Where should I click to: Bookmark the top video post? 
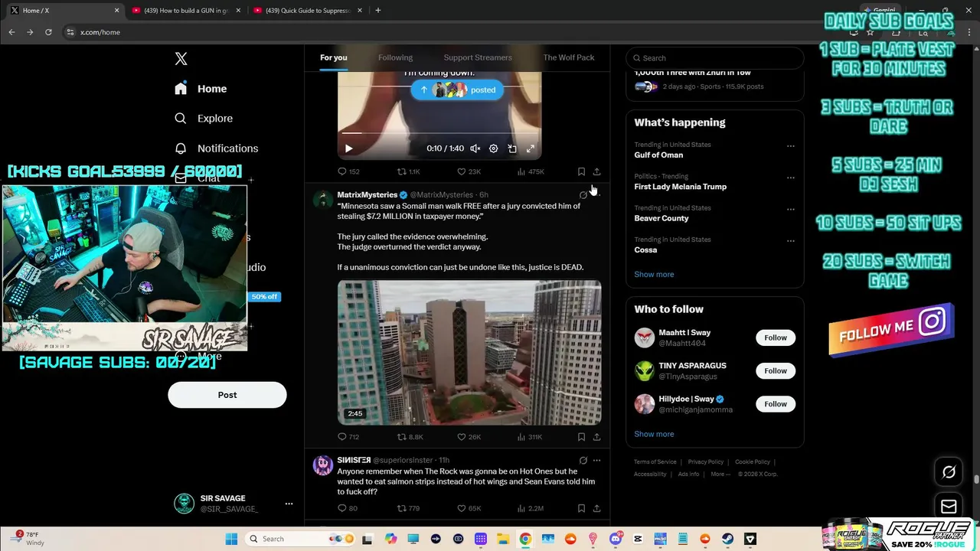tap(581, 171)
